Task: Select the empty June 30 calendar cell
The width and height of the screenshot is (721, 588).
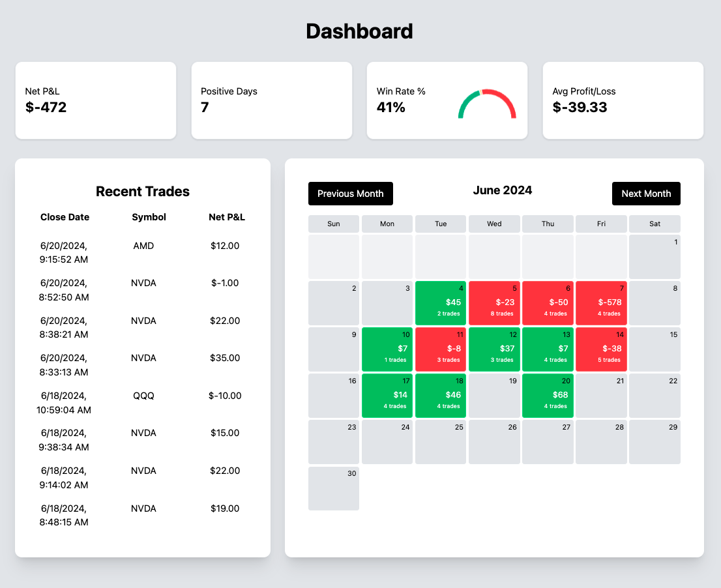Action: (x=333, y=488)
